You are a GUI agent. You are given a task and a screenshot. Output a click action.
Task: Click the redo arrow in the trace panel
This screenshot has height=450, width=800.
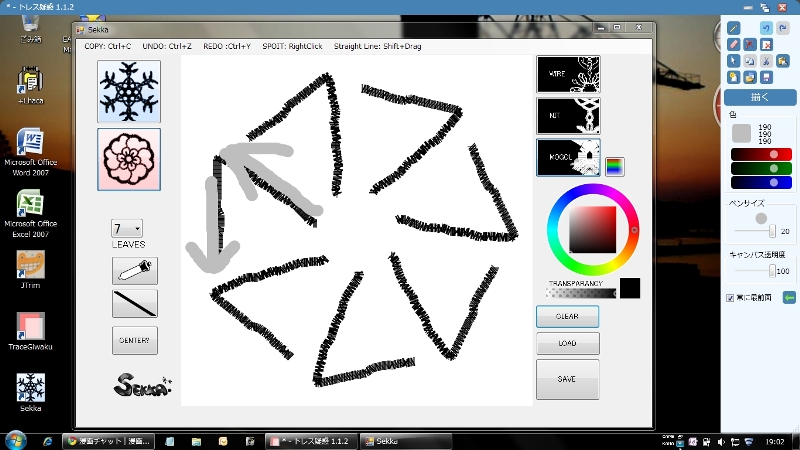(782, 28)
